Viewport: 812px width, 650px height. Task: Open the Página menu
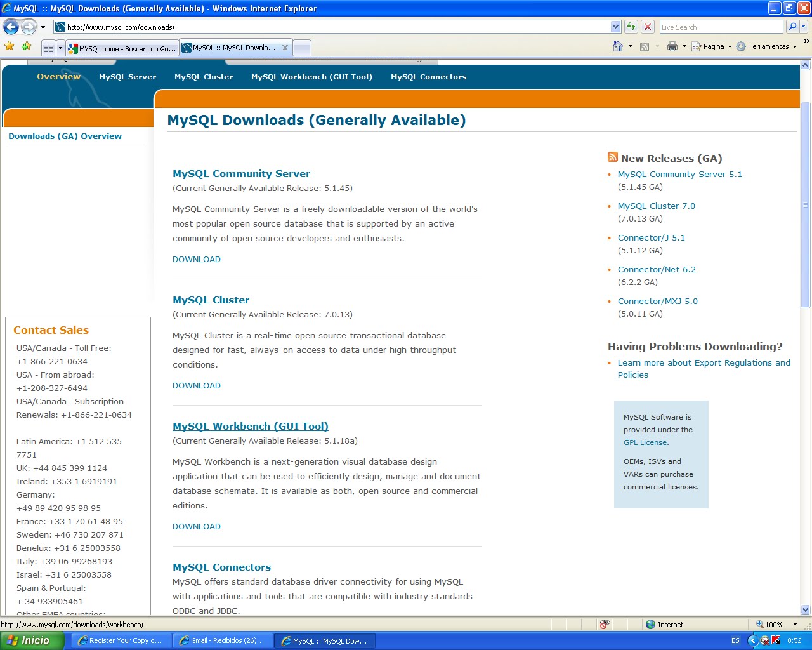(711, 46)
